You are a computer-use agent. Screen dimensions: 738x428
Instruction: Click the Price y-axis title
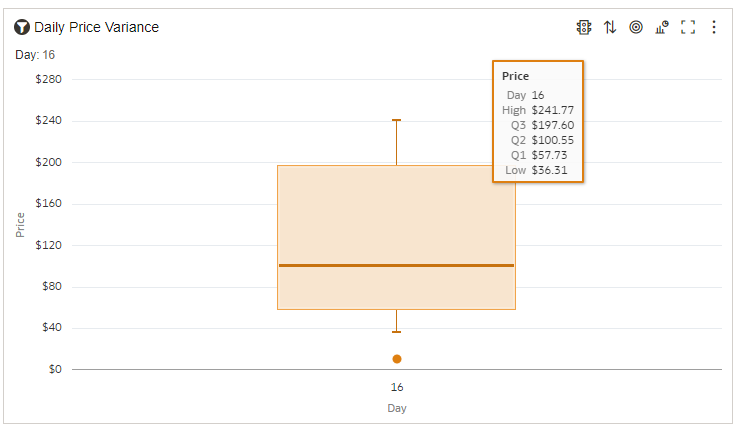pyautogui.click(x=20, y=224)
